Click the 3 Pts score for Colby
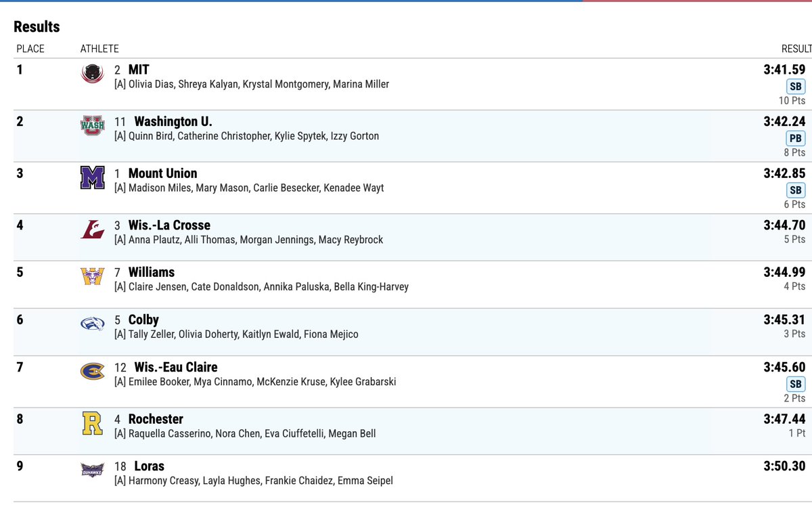The image size is (812, 507). coord(795,334)
